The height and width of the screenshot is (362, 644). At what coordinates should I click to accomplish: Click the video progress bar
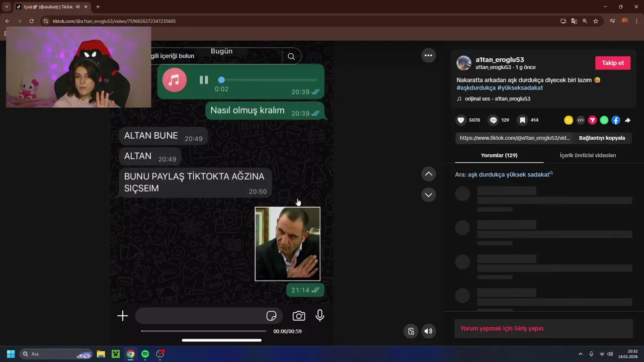[x=204, y=331]
